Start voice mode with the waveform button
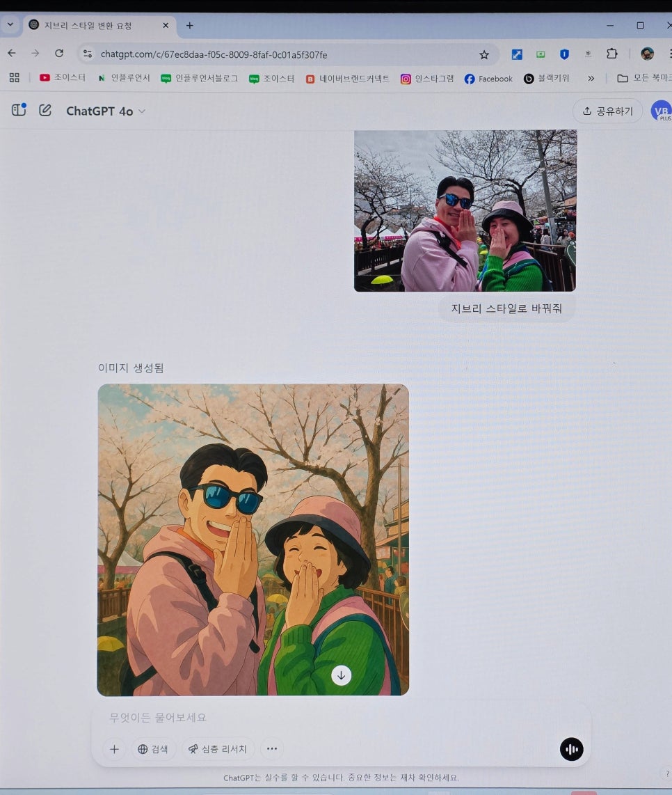Viewport: 672px width, 795px height. point(571,749)
